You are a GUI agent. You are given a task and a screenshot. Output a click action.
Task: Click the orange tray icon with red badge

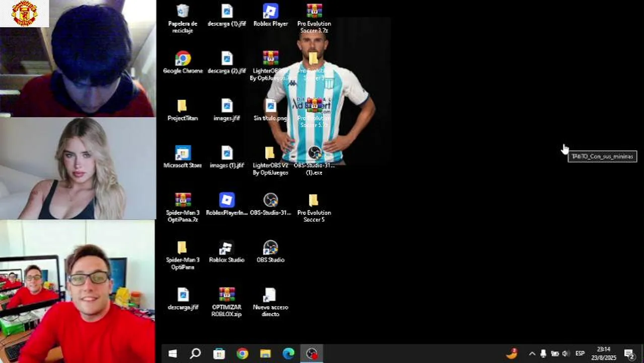(512, 353)
